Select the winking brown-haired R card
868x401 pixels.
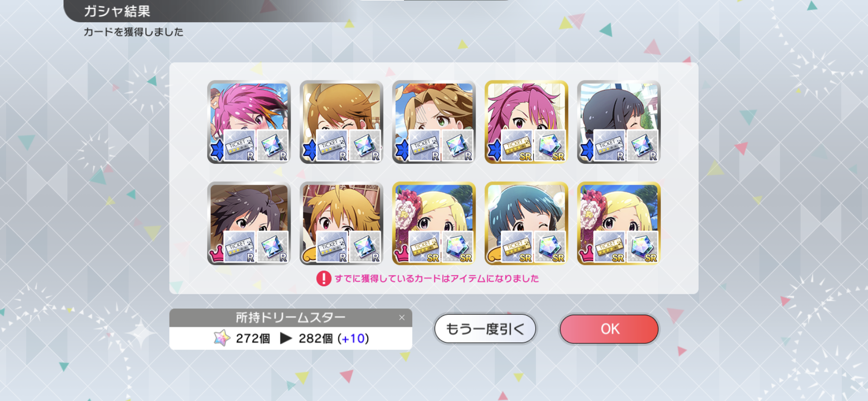(341, 122)
